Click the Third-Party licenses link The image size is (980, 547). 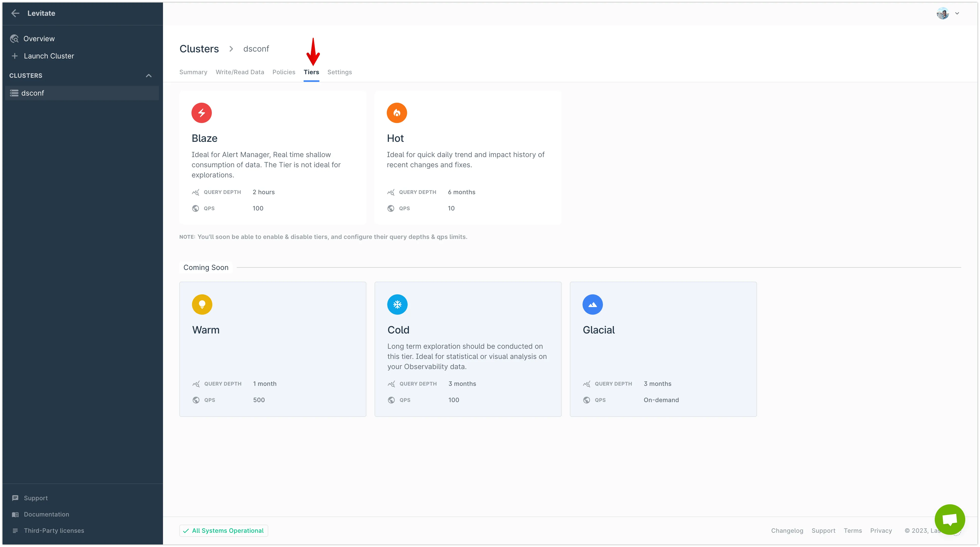point(54,531)
